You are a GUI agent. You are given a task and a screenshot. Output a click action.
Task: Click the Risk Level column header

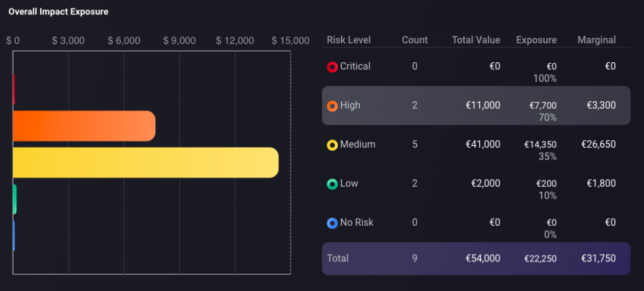tap(348, 40)
